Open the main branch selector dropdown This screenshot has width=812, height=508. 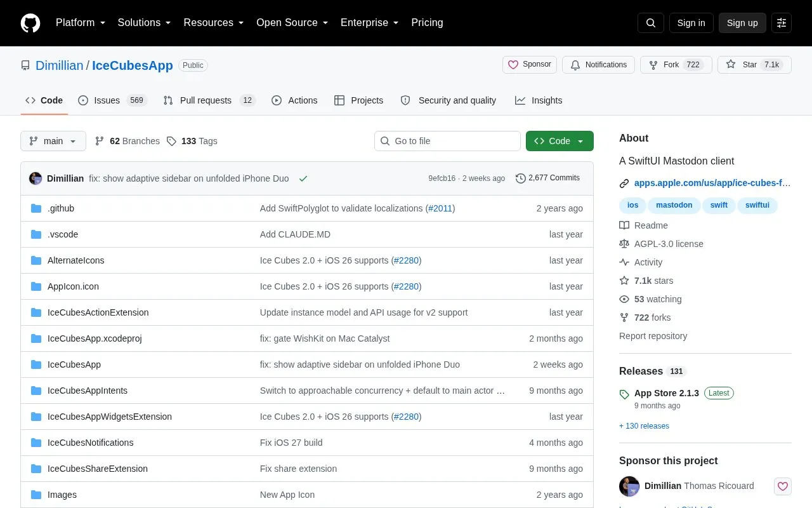(x=53, y=141)
